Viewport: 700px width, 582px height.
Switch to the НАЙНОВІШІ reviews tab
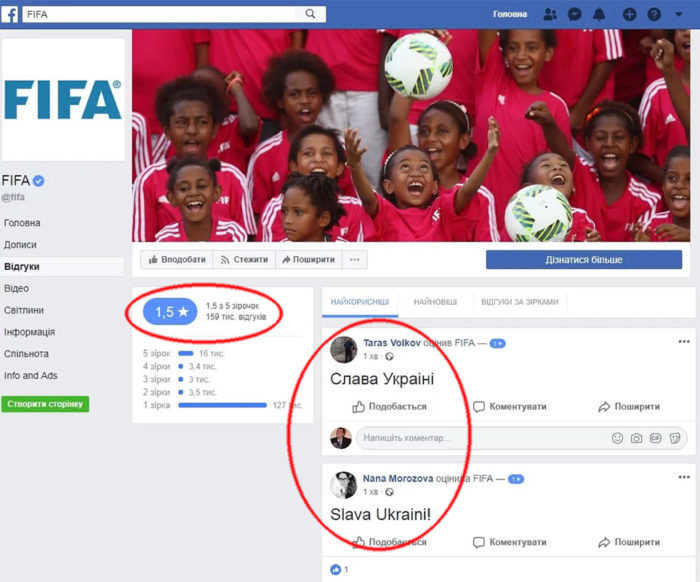point(435,302)
